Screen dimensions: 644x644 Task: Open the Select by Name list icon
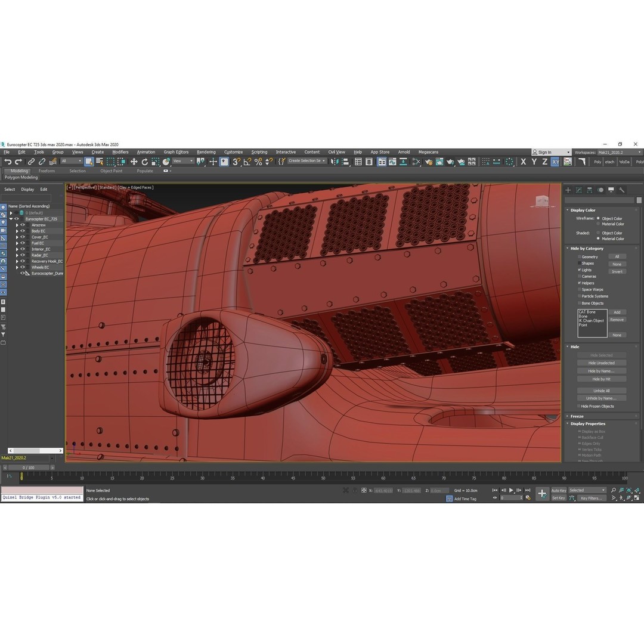point(100,162)
